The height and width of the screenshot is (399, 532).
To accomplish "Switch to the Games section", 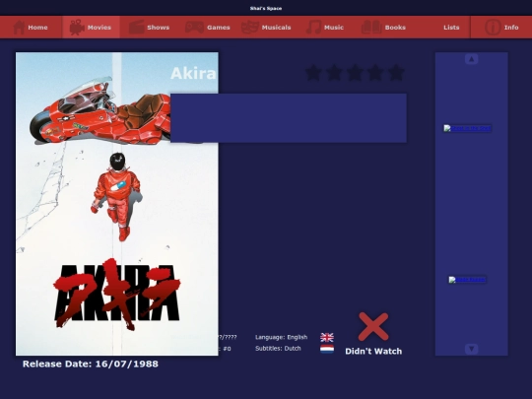I will coord(208,28).
